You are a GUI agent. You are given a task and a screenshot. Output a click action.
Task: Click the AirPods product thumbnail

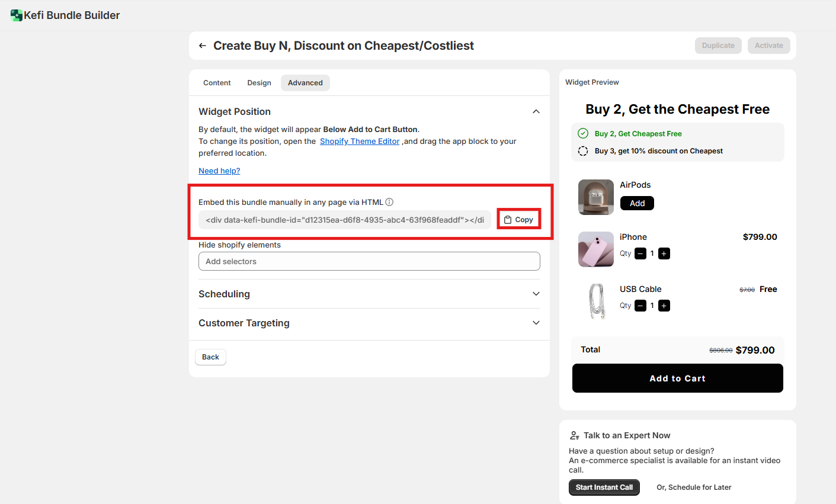point(595,197)
